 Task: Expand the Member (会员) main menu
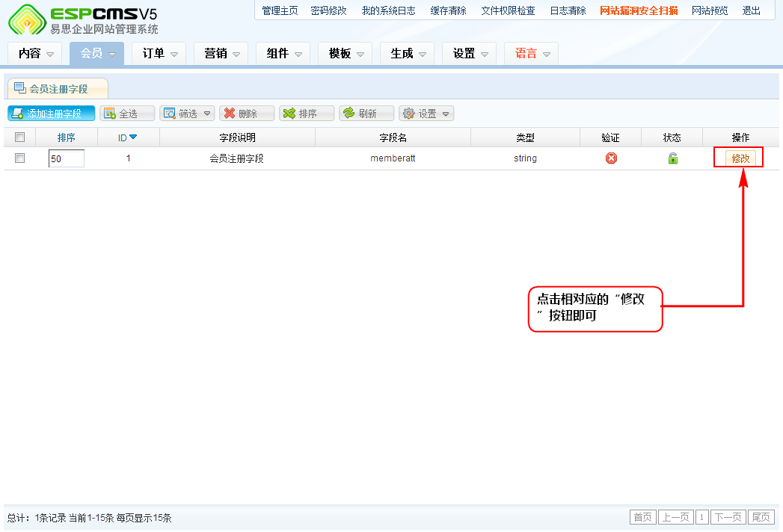[x=96, y=54]
